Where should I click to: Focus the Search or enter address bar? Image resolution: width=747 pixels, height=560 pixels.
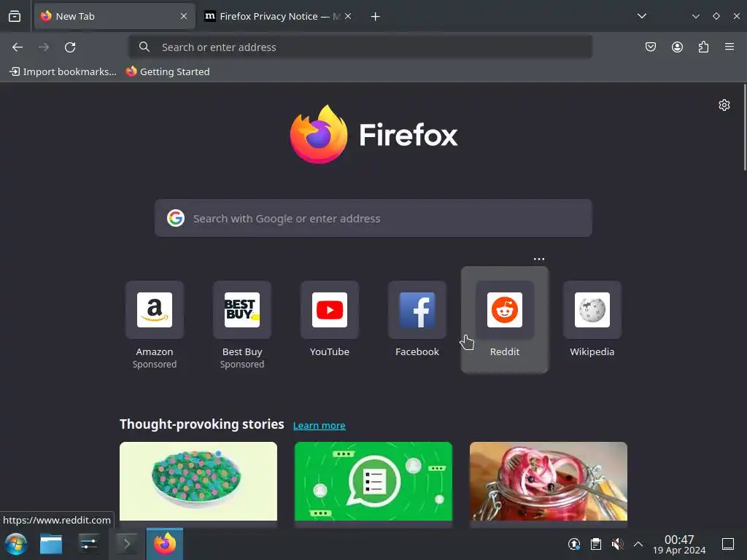coord(360,47)
